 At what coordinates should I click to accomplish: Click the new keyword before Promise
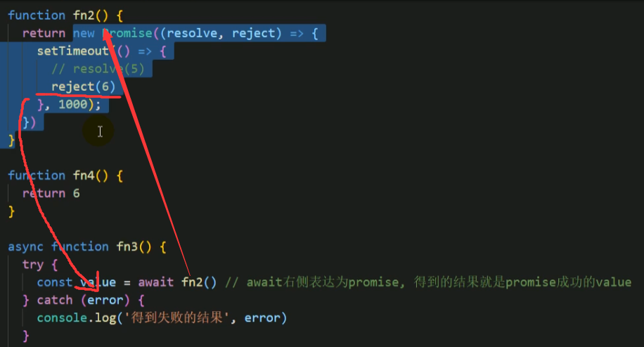click(84, 33)
